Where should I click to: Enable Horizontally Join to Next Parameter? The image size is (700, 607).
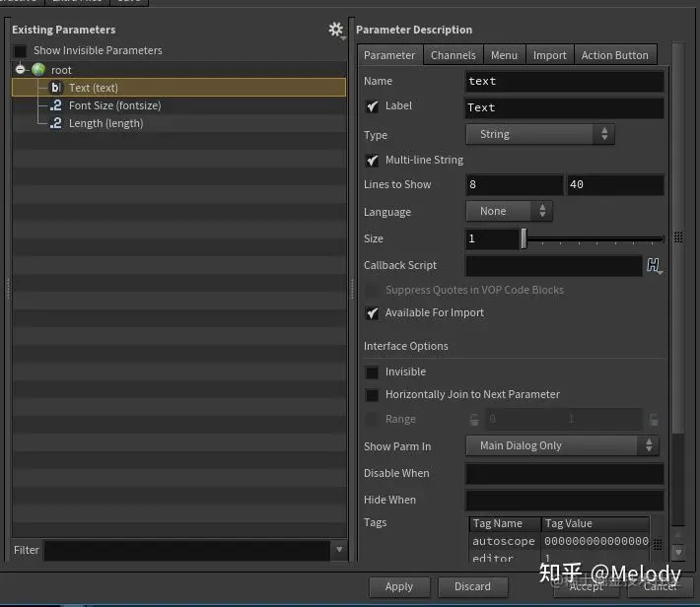pyautogui.click(x=372, y=394)
